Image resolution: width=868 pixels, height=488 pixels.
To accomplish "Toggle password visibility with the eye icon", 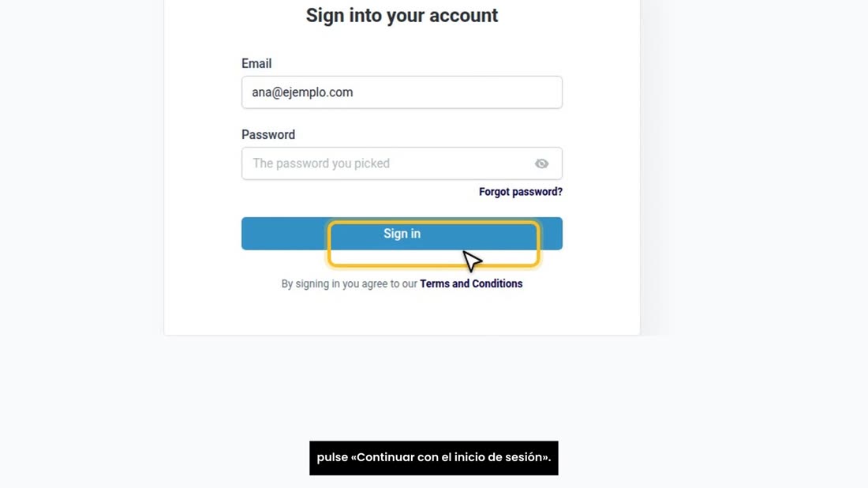I will (541, 163).
